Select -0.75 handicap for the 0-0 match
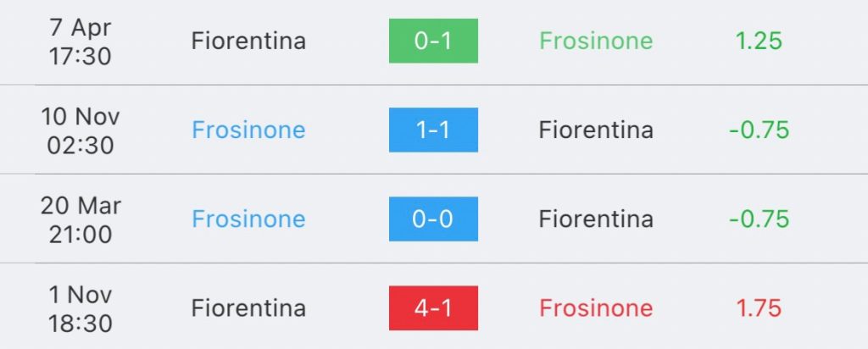 point(759,219)
